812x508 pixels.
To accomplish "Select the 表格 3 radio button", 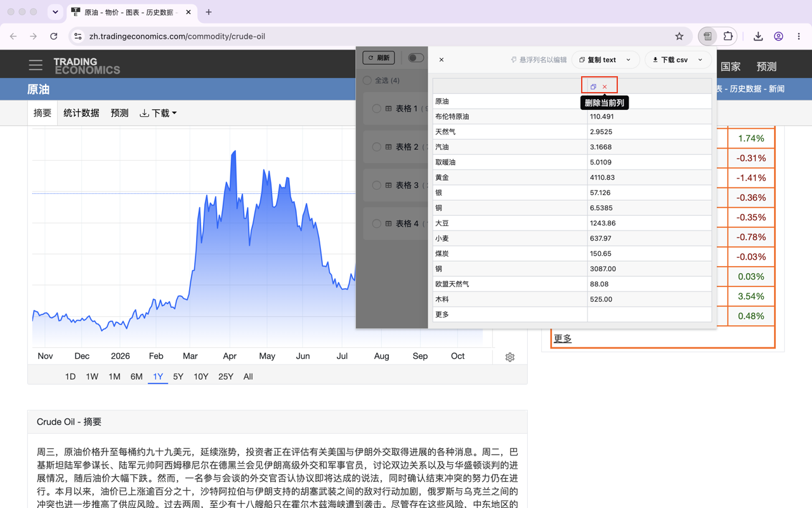I will click(376, 185).
